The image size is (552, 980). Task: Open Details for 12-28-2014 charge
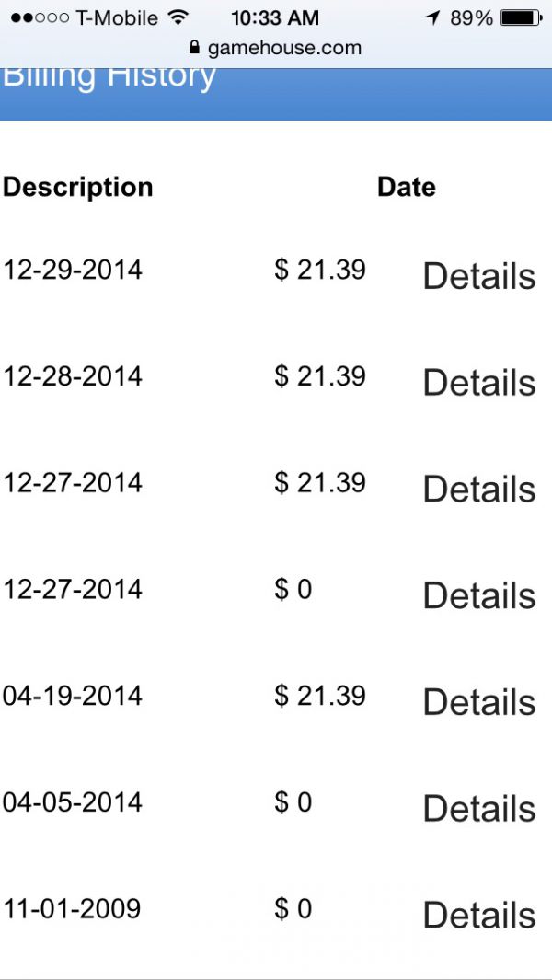click(478, 383)
